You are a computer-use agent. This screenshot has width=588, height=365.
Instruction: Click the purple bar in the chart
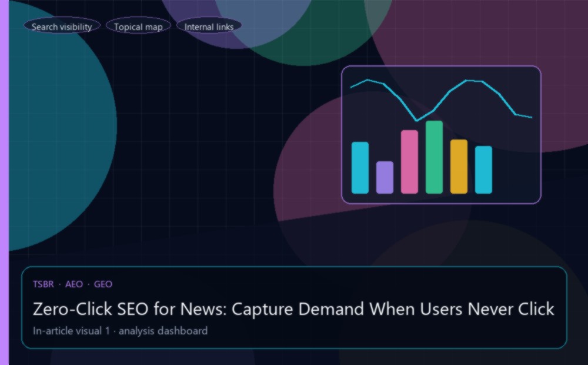[385, 178]
